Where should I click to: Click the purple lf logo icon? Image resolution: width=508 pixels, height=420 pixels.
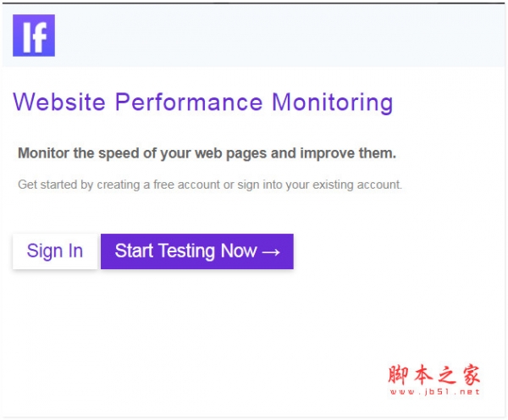(x=34, y=36)
